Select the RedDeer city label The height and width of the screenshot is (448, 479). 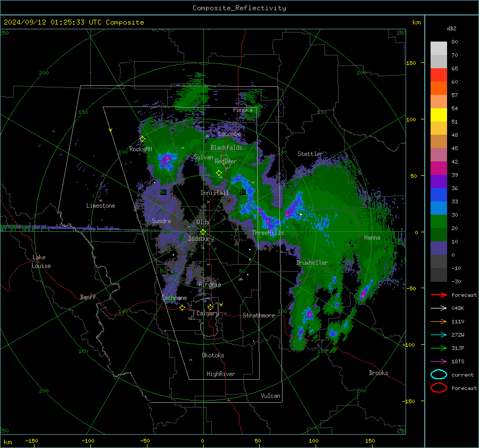click(x=226, y=161)
